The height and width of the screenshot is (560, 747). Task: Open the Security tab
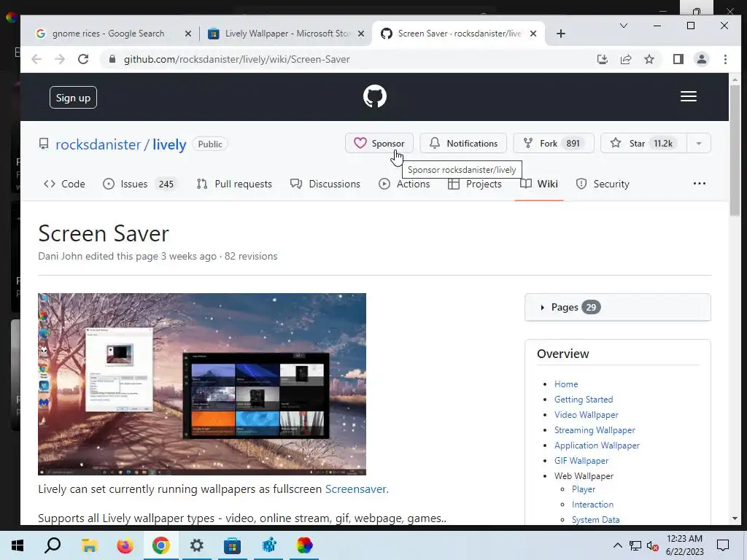coord(603,184)
